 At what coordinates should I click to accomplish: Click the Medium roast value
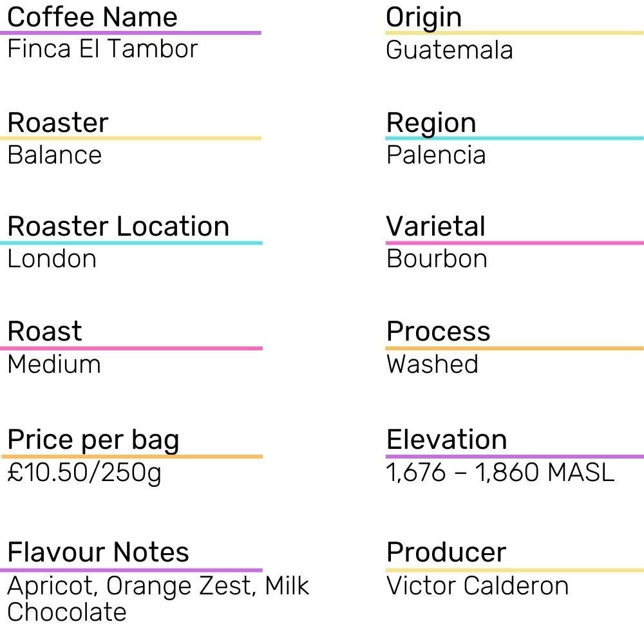tap(54, 365)
